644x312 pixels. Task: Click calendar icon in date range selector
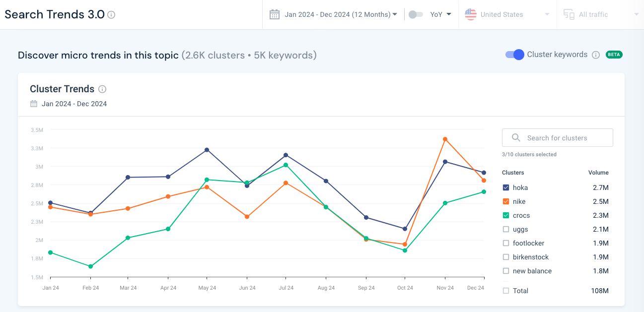coord(275,14)
